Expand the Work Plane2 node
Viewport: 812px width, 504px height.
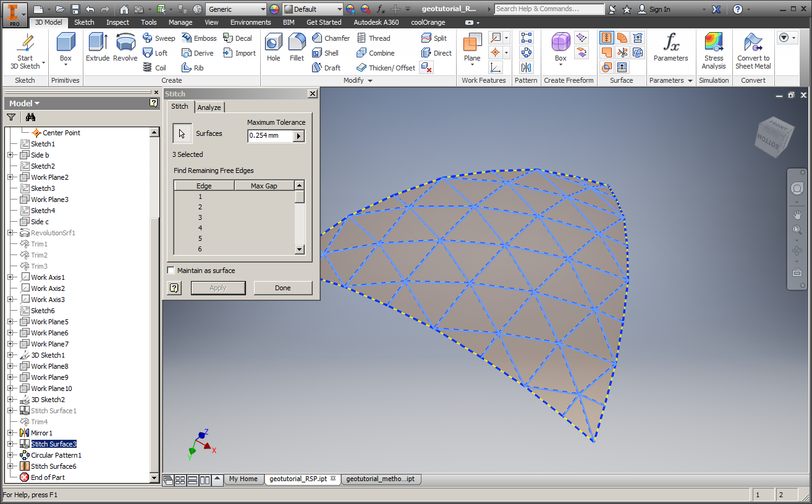pos(10,177)
